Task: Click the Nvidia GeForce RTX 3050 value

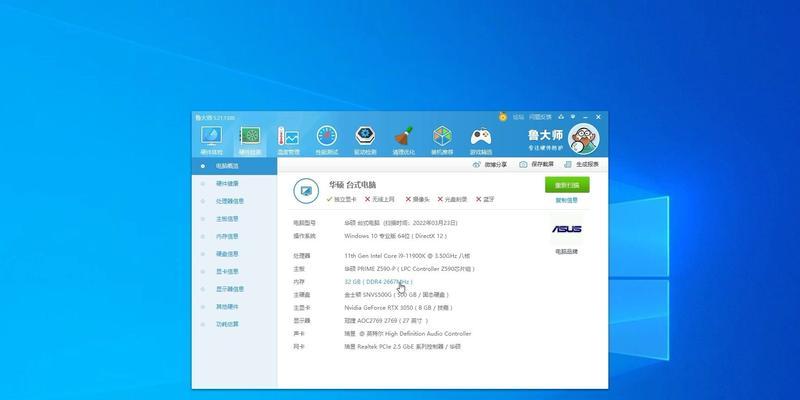Action: [398, 308]
